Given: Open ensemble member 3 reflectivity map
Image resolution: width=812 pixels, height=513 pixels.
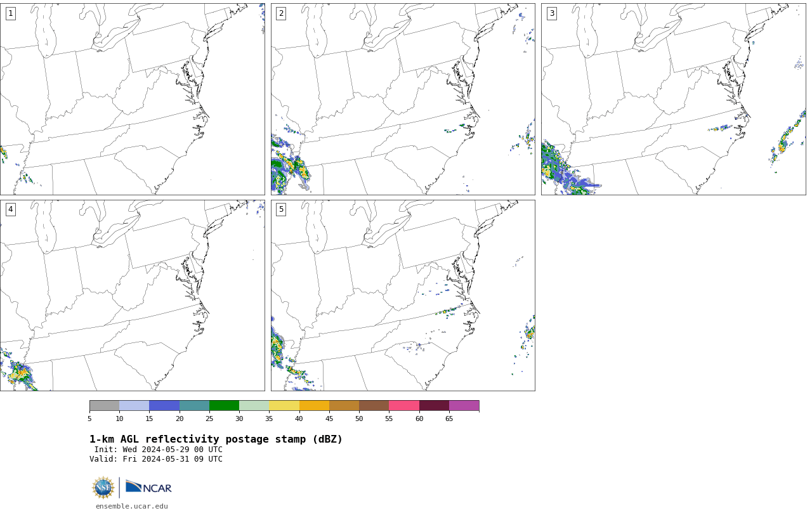Looking at the screenshot, I should point(673,99).
